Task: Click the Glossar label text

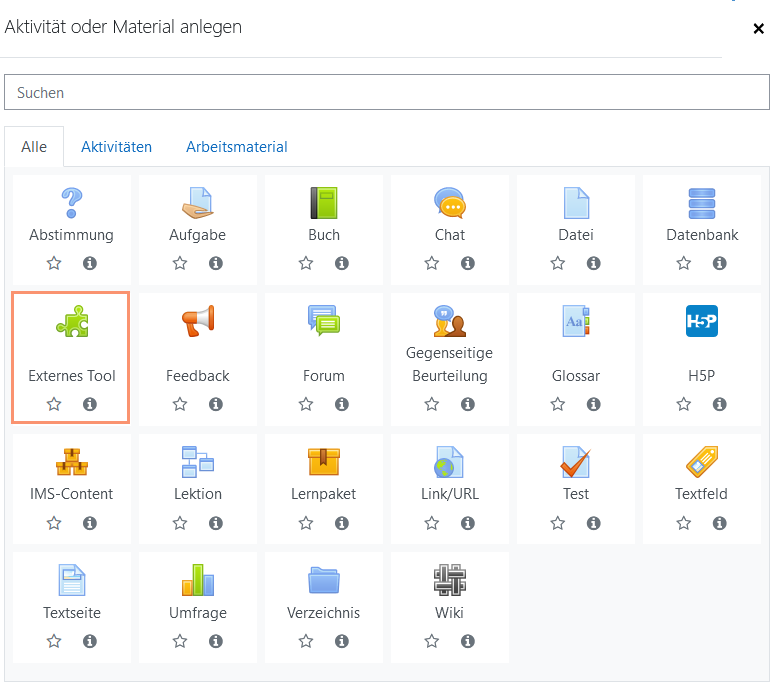Action: click(x=576, y=376)
